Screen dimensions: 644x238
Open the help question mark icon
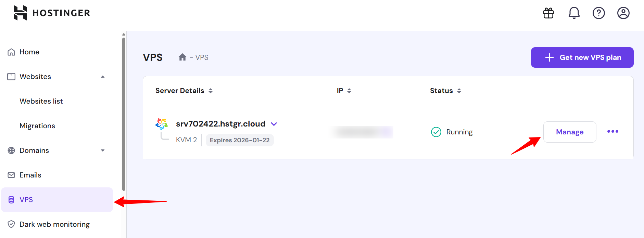point(598,13)
